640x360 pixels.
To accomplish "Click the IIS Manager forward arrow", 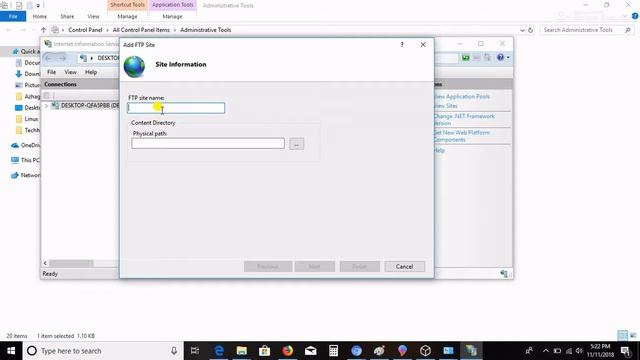I will click(61, 58).
